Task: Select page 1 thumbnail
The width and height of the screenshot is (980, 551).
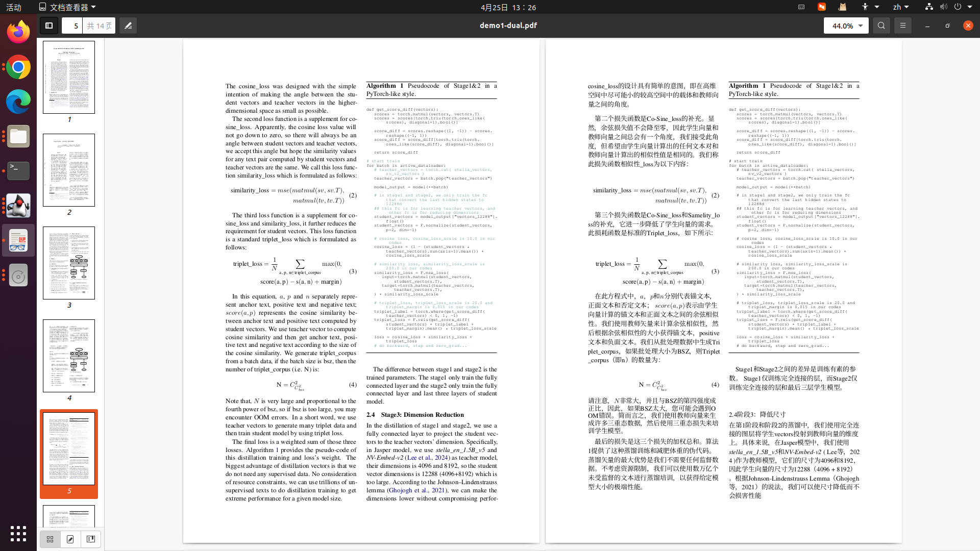Action: 69,78
